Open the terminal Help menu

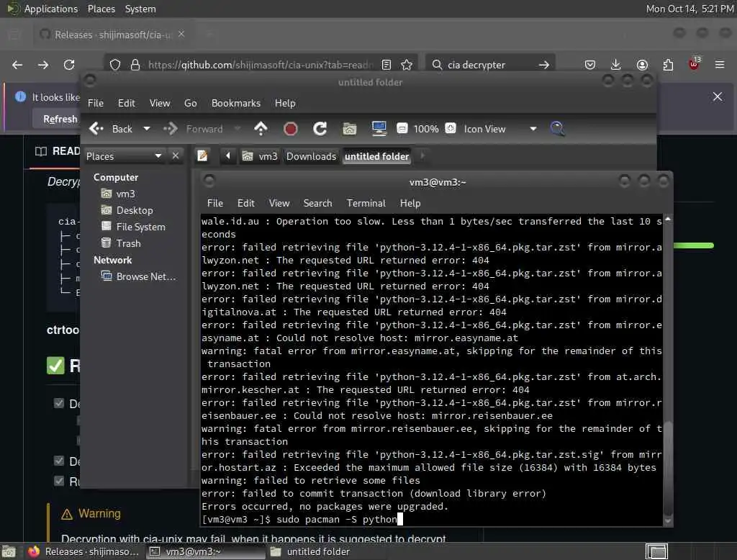[x=410, y=203]
